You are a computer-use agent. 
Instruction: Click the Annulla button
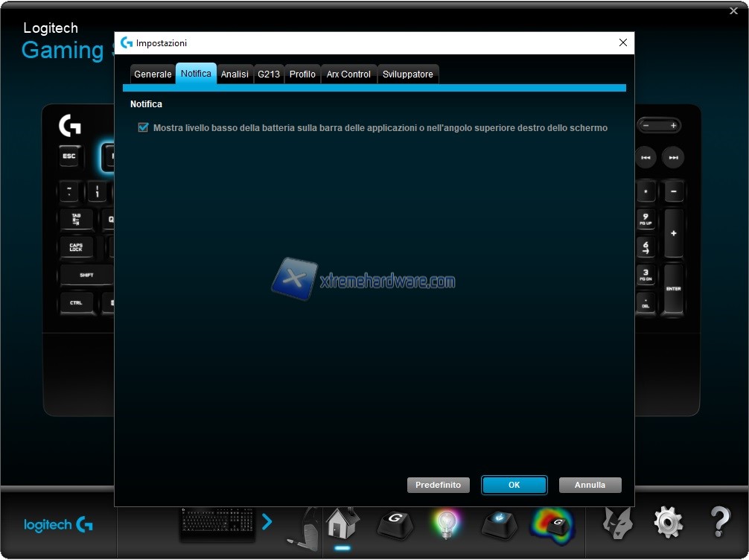click(590, 485)
